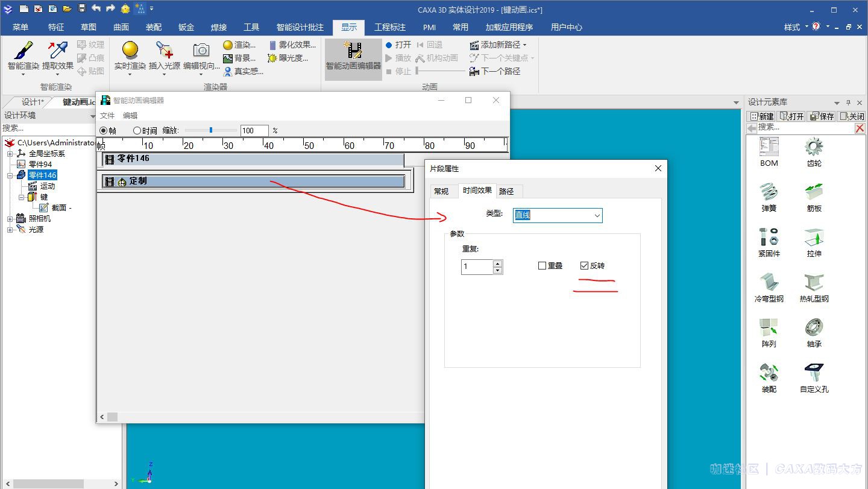Select the 拉伸 element

pyautogui.click(x=814, y=242)
